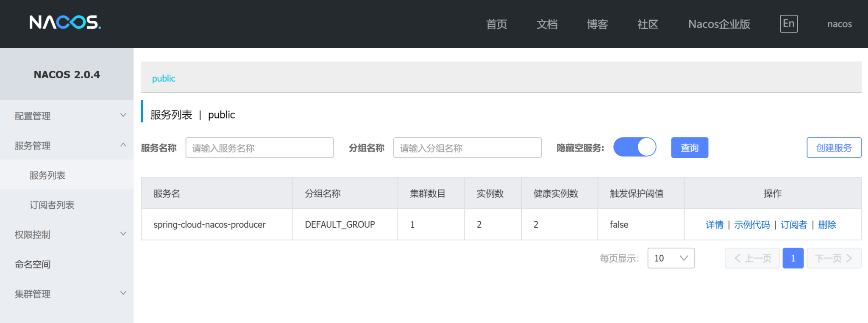The height and width of the screenshot is (323, 868).
Task: Open the 每页显示 page size dropdown
Action: (671, 258)
